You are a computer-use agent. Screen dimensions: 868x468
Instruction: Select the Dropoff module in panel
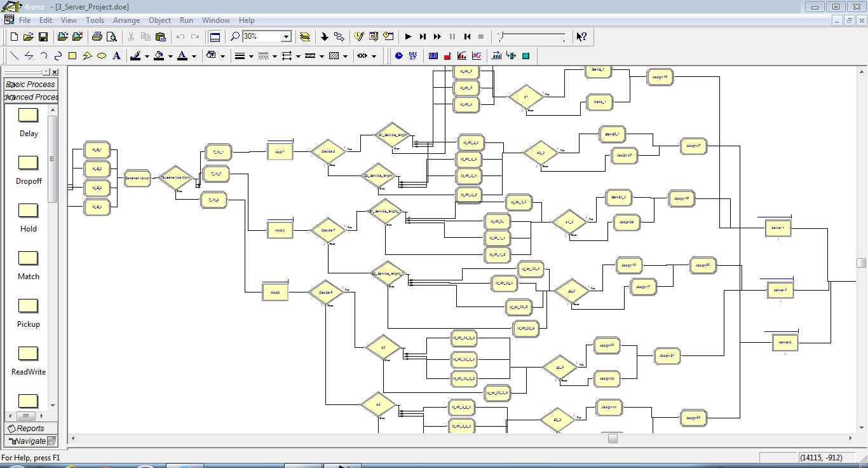click(x=29, y=169)
